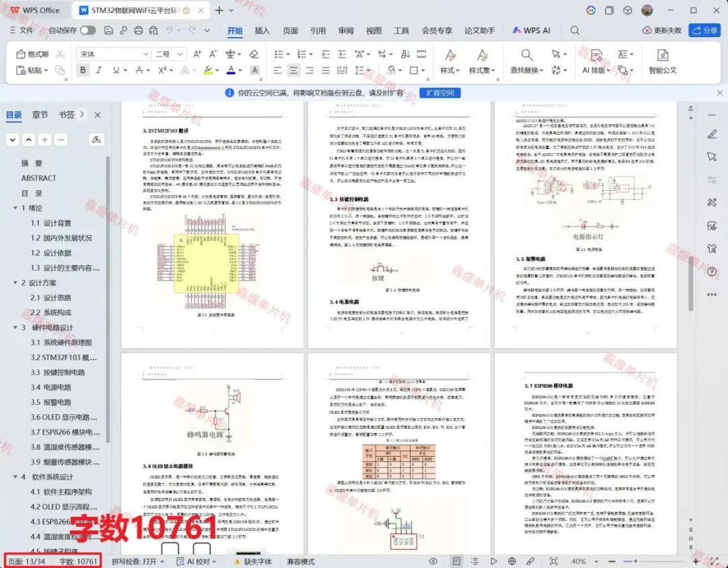This screenshot has width=728, height=568.
Task: Dismiss the cloud space notification bar
Action: click(x=720, y=93)
